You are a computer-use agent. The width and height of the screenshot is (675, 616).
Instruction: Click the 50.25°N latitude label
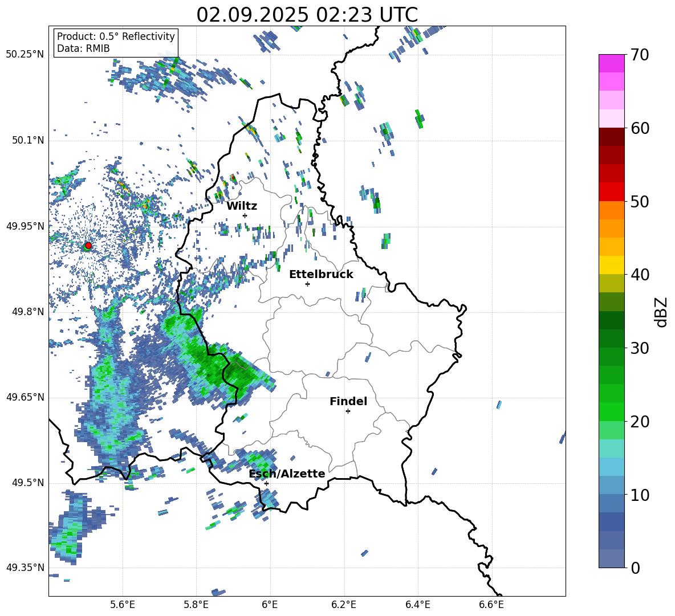pos(25,55)
